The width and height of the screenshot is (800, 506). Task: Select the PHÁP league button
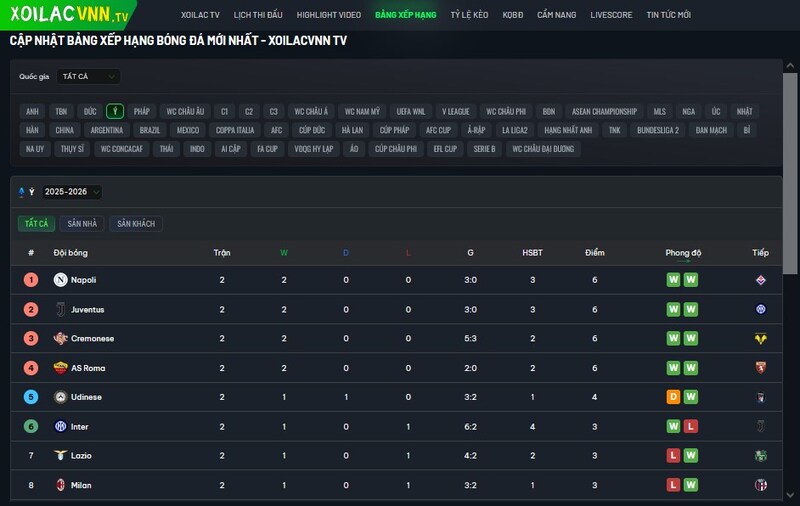pyautogui.click(x=142, y=111)
